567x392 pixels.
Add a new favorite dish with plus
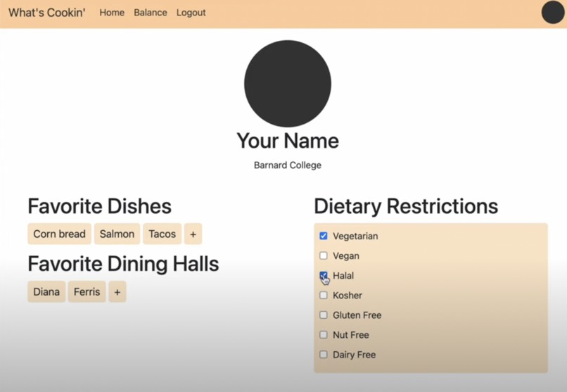[193, 234]
